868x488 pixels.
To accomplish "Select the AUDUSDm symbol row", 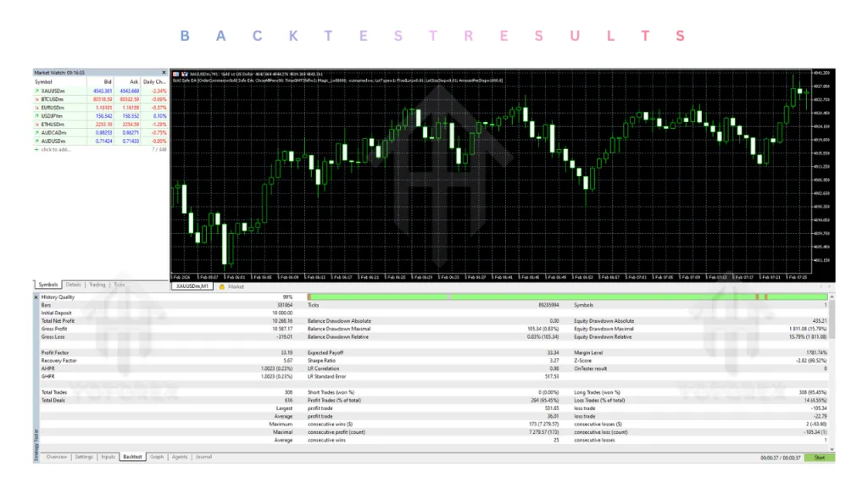I will (100, 141).
